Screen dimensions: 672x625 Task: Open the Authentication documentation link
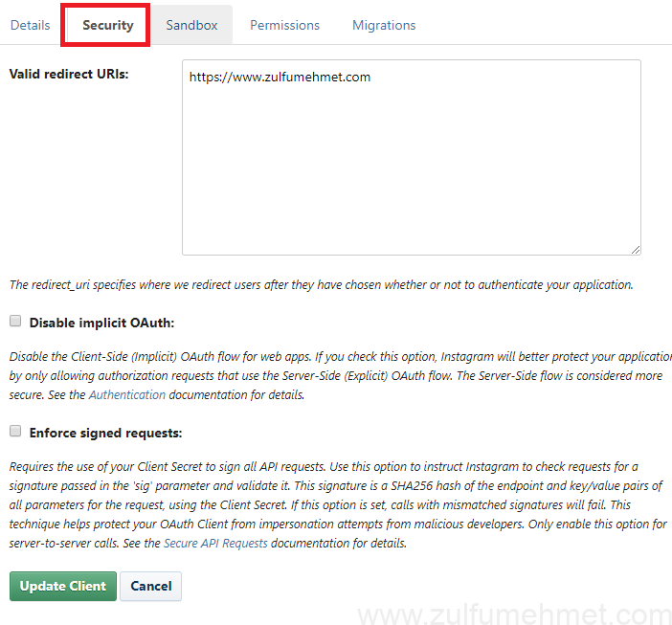click(127, 394)
